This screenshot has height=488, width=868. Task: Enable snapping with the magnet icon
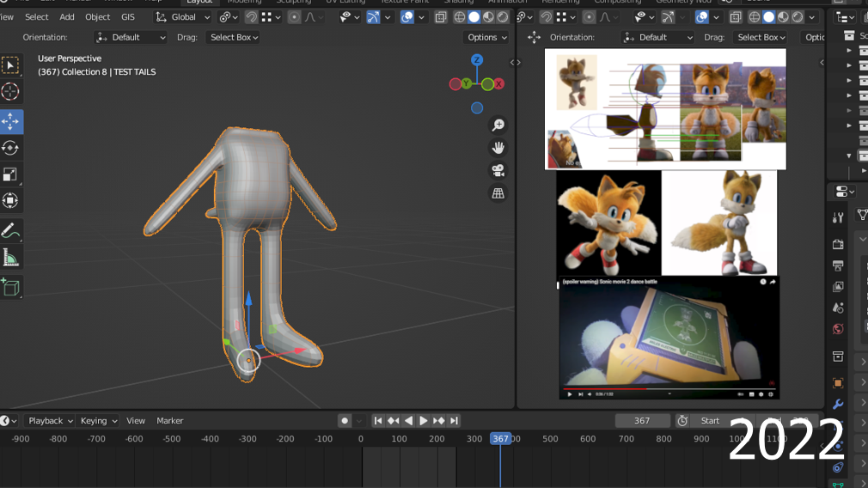(x=251, y=17)
